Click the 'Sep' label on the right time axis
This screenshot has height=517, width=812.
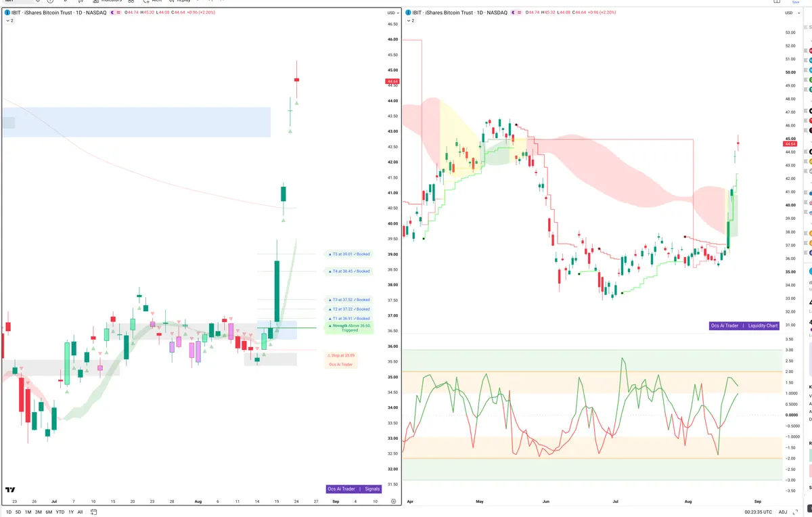coord(759,501)
